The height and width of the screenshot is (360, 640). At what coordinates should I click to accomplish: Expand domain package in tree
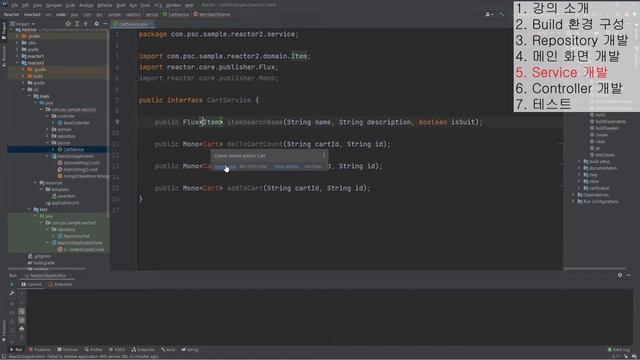[x=48, y=129]
